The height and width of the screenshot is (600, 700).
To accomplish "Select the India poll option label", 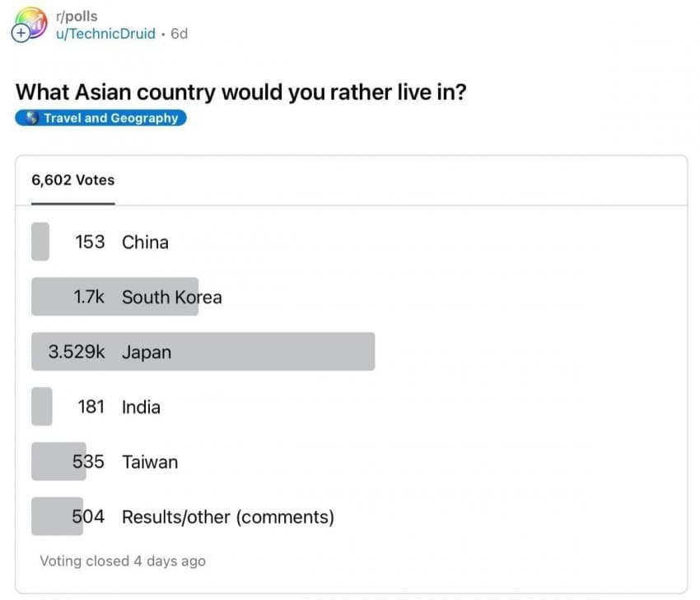I will 141,407.
